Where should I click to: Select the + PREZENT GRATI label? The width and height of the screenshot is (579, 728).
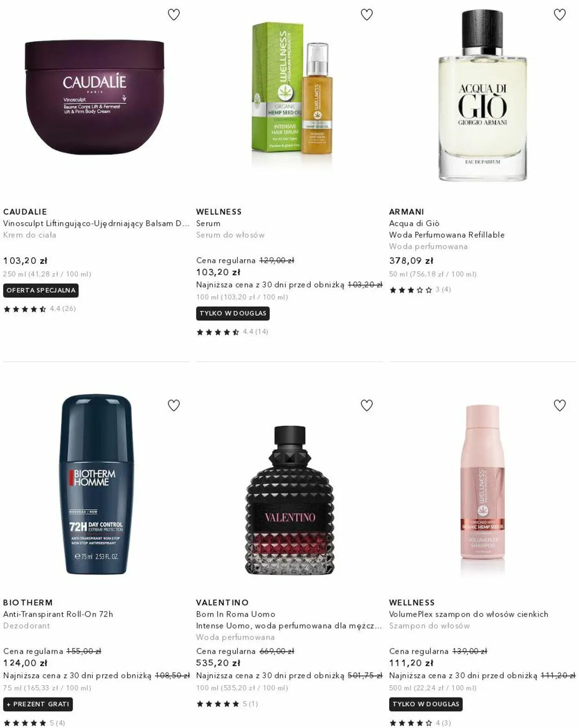tap(38, 704)
